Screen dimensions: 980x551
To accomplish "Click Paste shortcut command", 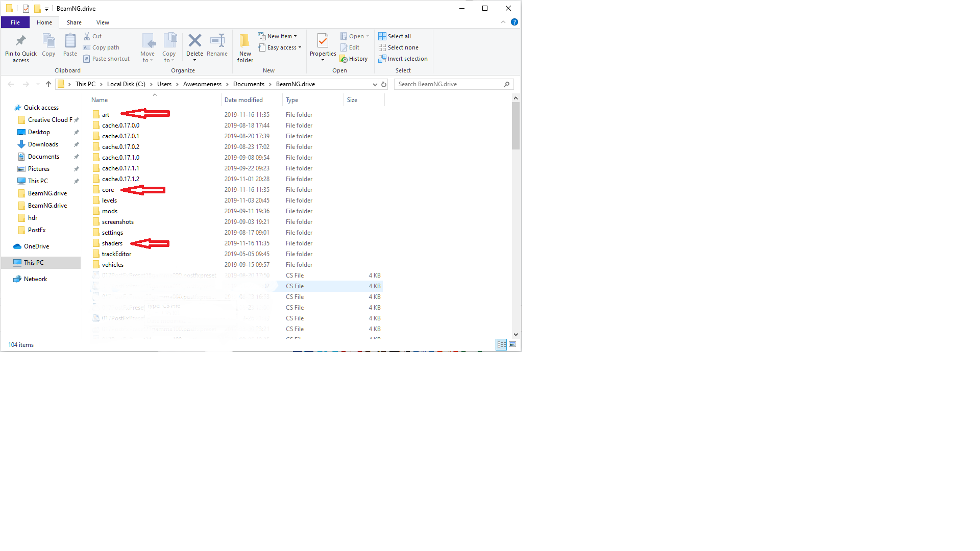I will pos(106,59).
